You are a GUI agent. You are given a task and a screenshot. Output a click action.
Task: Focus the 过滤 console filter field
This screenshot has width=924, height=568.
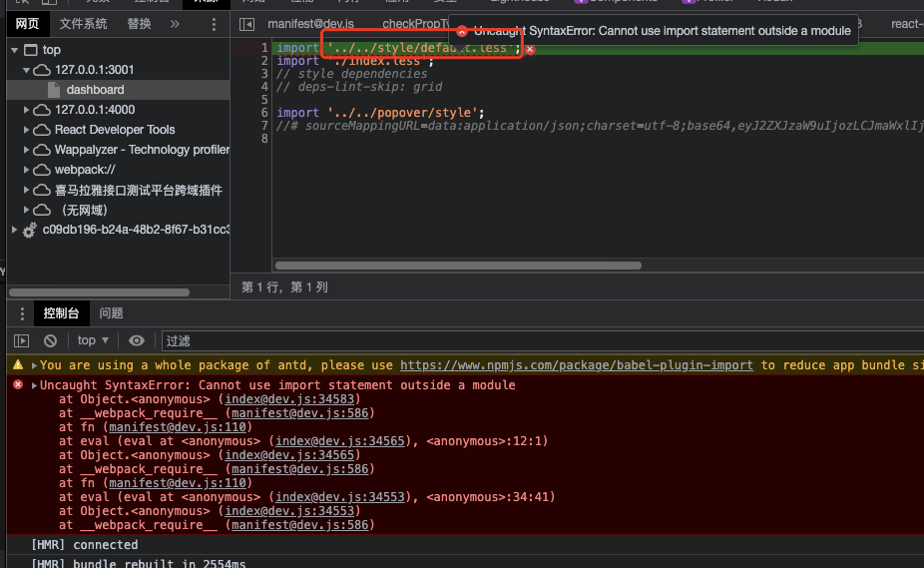coord(542,341)
